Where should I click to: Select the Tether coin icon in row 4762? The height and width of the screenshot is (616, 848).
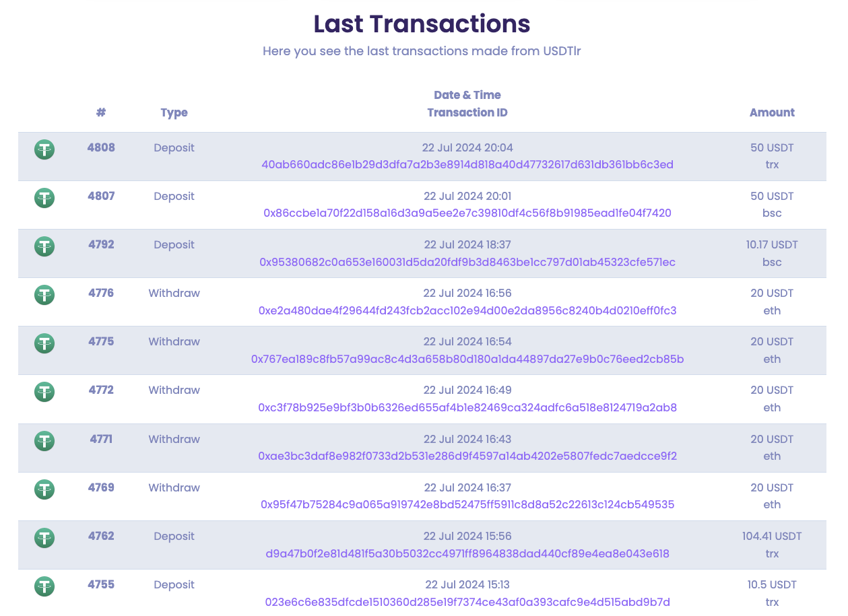[x=44, y=538]
